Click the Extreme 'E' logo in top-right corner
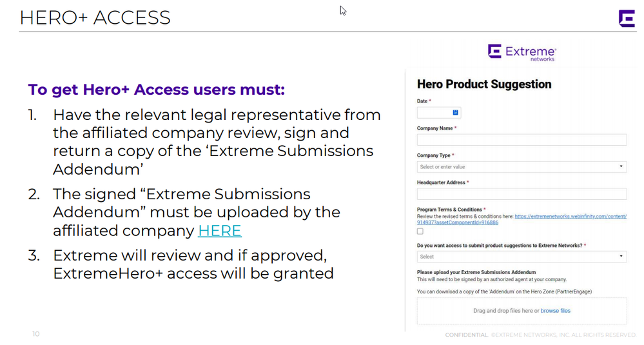 [627, 18]
